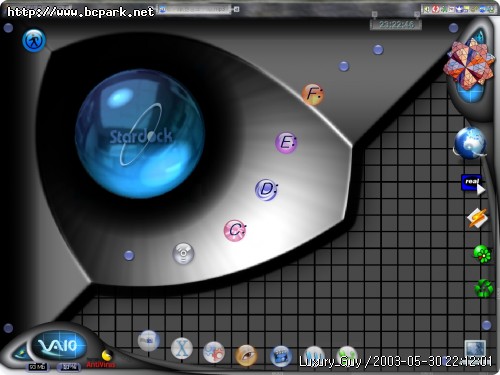Click the blue walking-figure circle icon
Viewport: 500px width, 375px height.
(34, 40)
